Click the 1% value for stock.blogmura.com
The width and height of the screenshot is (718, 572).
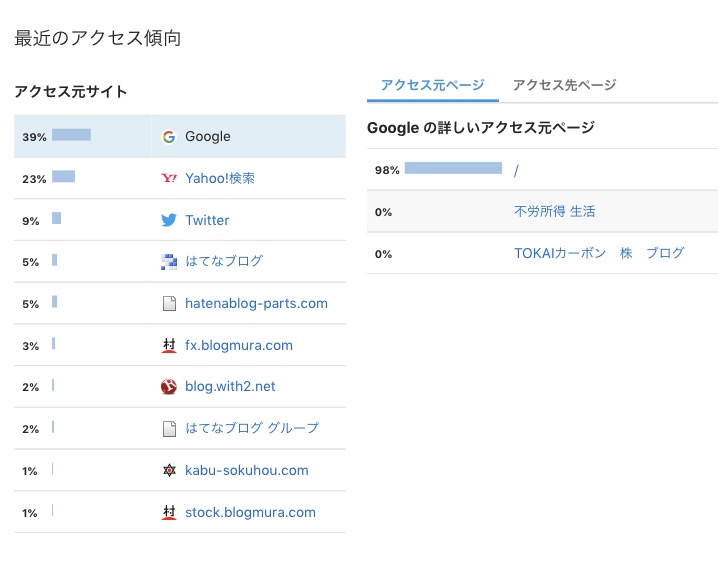pyautogui.click(x=30, y=513)
